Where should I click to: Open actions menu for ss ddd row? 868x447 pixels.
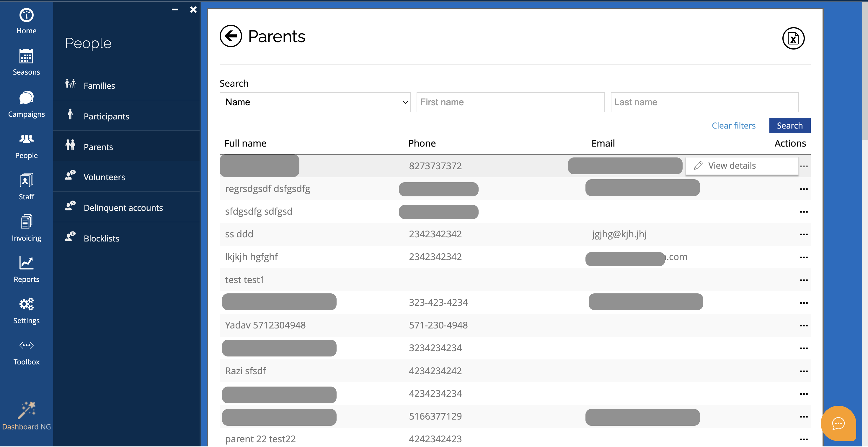click(x=803, y=235)
